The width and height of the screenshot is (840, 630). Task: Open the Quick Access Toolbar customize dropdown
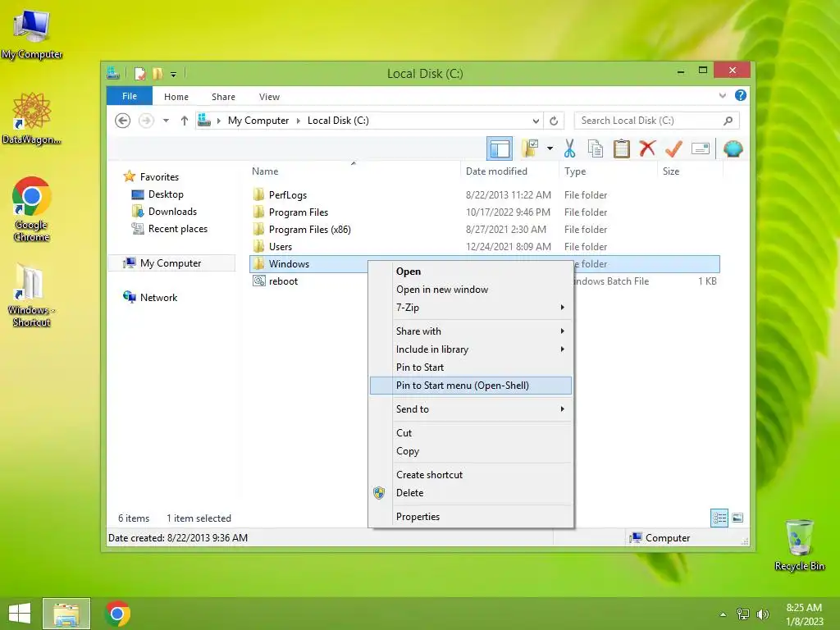[x=174, y=74]
